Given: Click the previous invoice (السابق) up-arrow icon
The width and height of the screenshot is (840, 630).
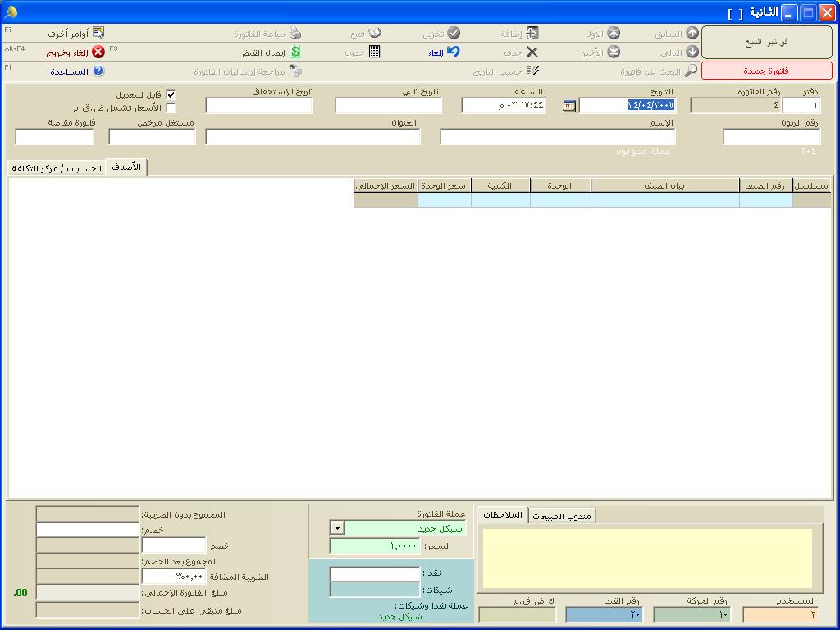Looking at the screenshot, I should pos(692,33).
